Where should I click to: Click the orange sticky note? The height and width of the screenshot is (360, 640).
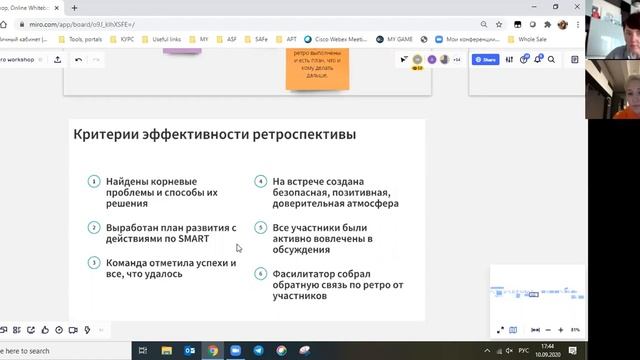317,68
